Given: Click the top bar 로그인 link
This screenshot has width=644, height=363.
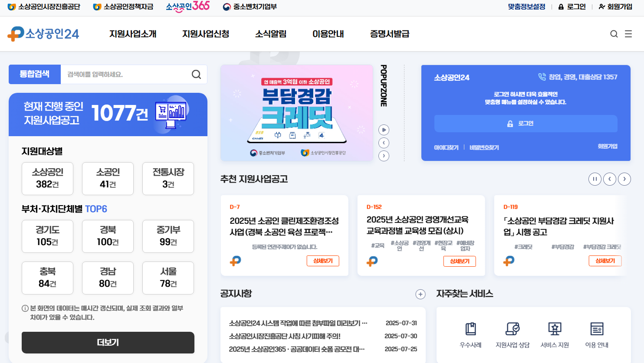Looking at the screenshot, I should (572, 7).
